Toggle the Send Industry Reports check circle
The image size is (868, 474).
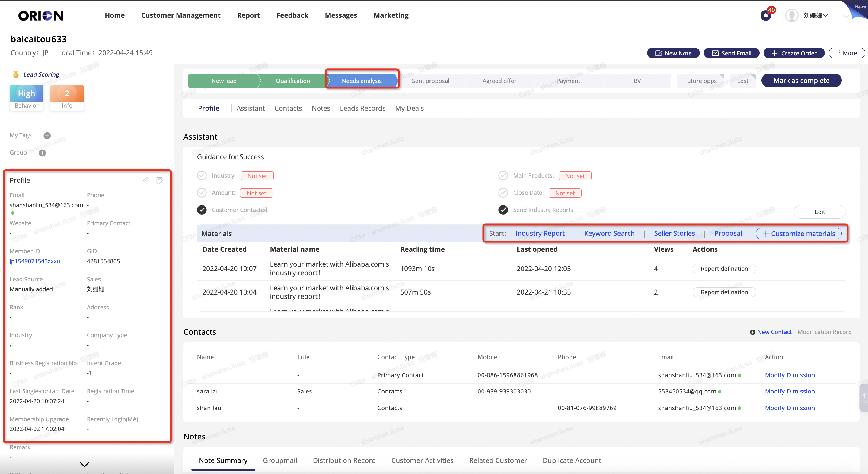pos(503,210)
